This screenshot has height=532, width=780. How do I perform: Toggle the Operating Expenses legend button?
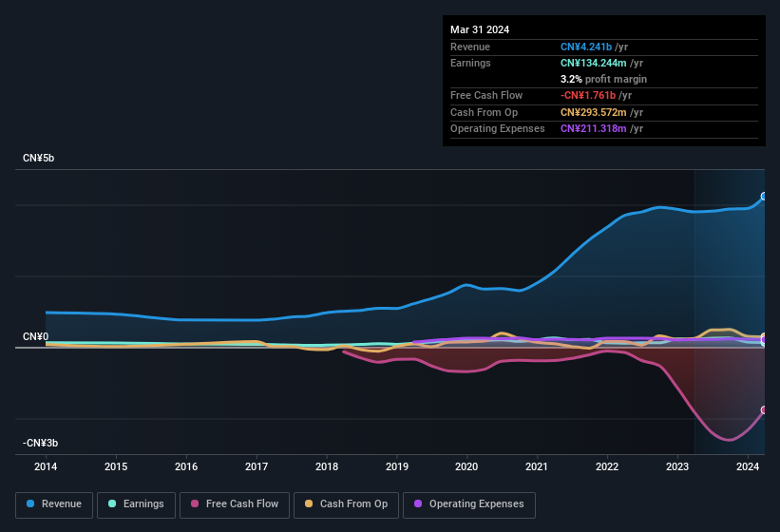click(x=469, y=505)
